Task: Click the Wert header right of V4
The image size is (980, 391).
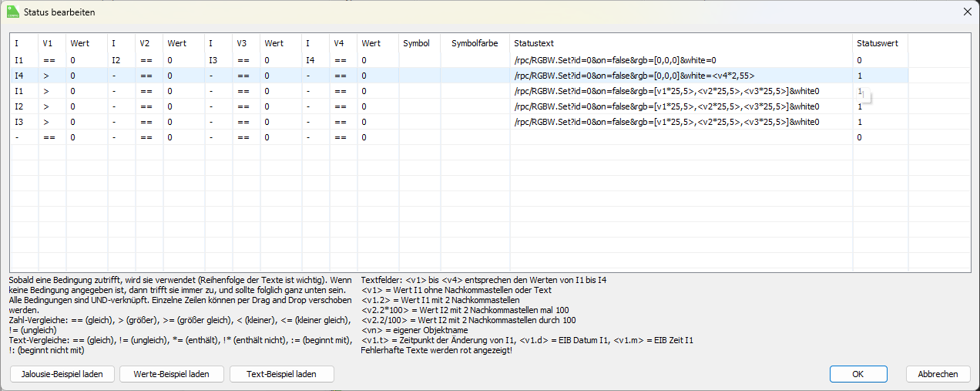Action: tap(378, 44)
